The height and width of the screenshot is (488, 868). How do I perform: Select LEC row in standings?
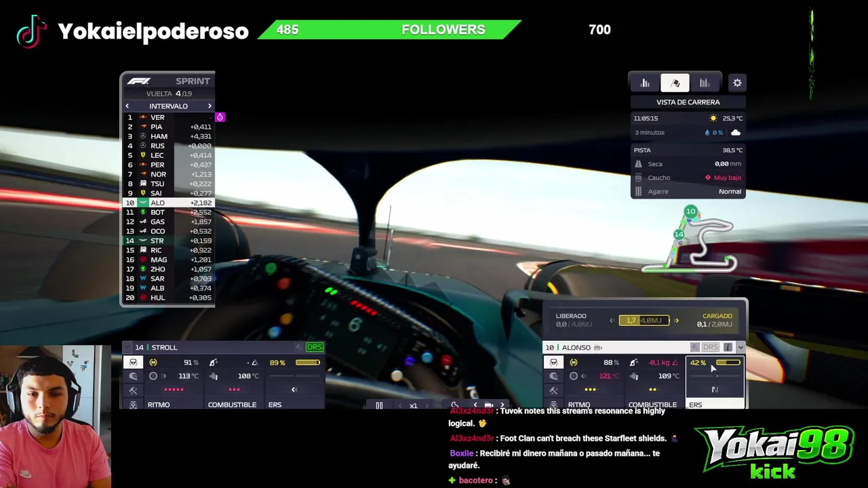pos(167,155)
